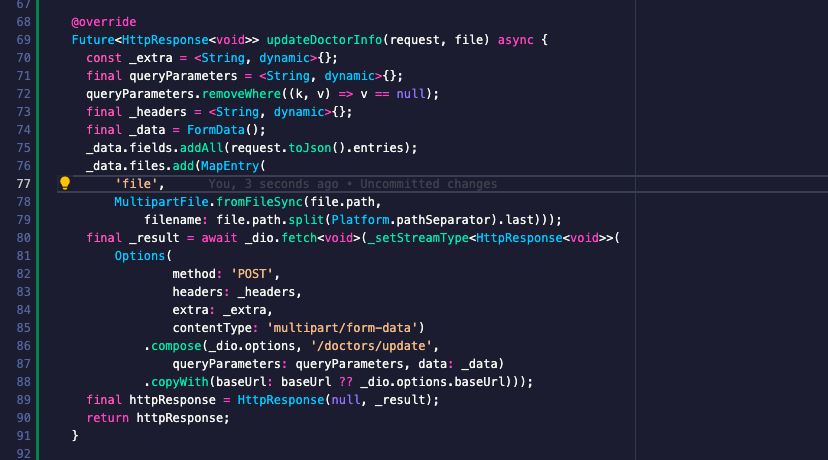Click the ?? operator on line 88
828x460 pixels.
click(x=346, y=382)
